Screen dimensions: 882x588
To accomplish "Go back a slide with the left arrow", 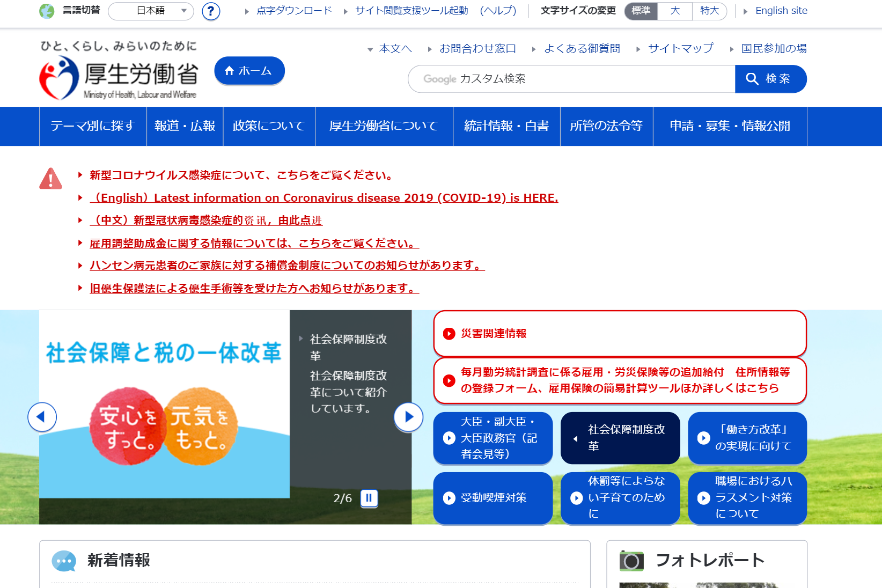I will pyautogui.click(x=42, y=417).
